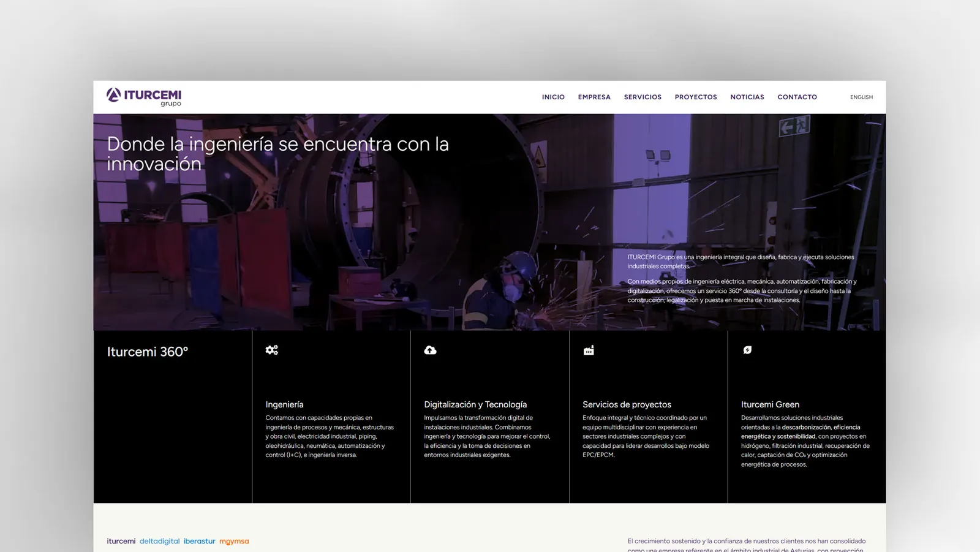Image resolution: width=980 pixels, height=552 pixels.
Task: Open the Inicio menu item
Action: 553,97
